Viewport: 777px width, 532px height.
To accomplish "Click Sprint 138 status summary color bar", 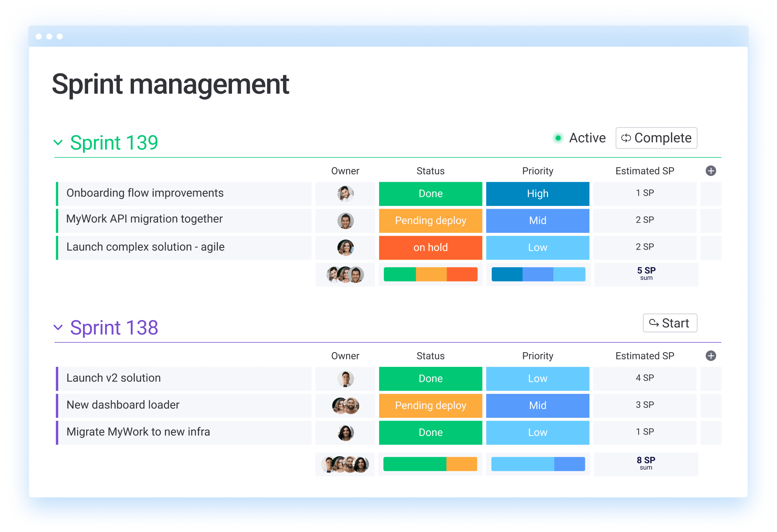I will click(x=430, y=464).
